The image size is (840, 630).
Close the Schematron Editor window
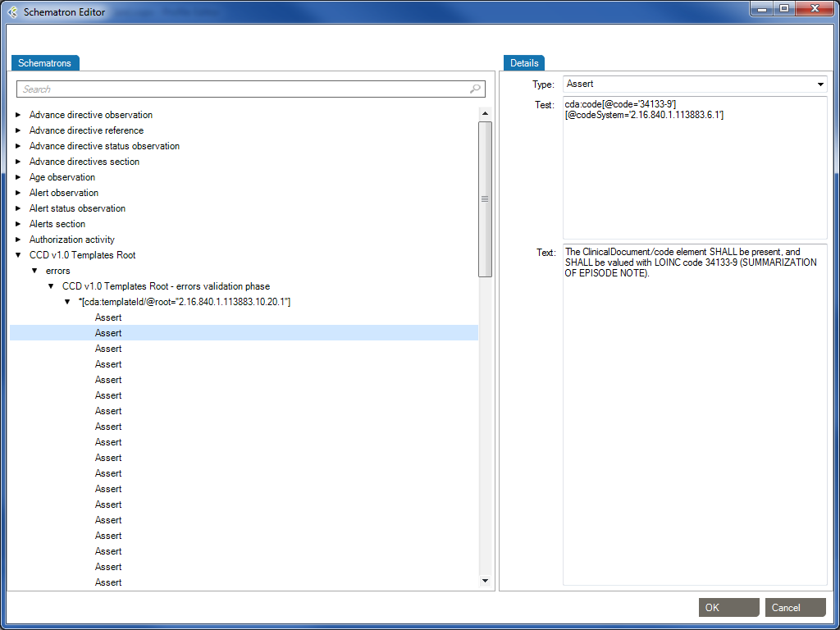[x=816, y=8]
